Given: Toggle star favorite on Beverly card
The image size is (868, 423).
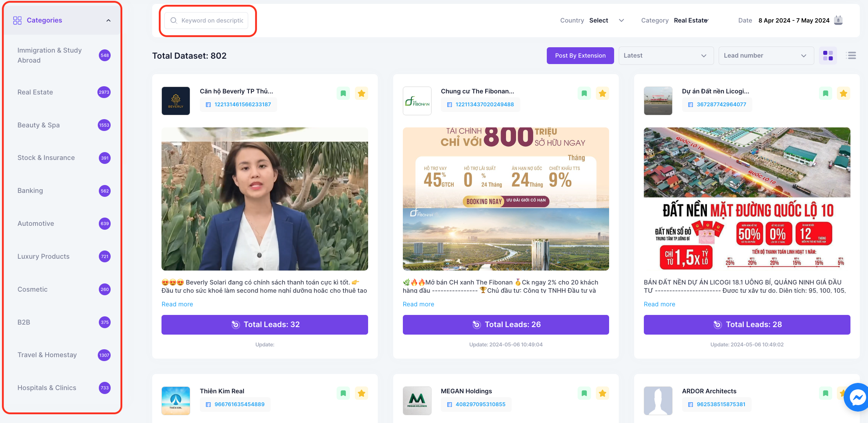Looking at the screenshot, I should pos(361,93).
